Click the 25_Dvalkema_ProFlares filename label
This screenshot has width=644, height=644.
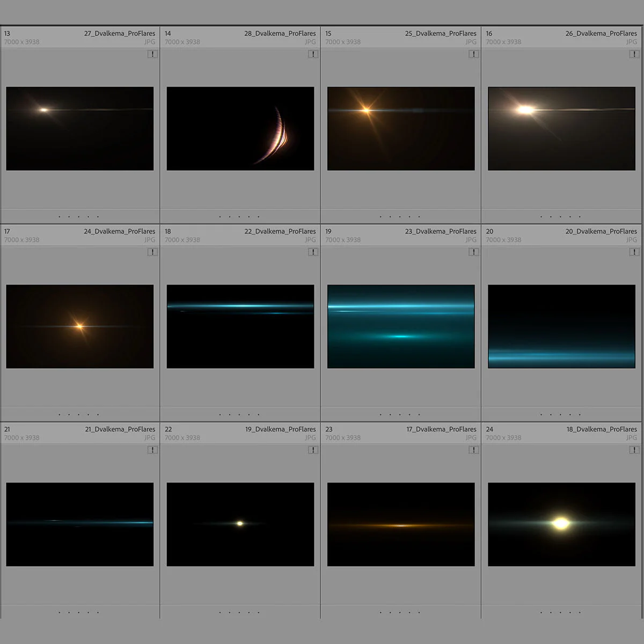click(x=441, y=33)
